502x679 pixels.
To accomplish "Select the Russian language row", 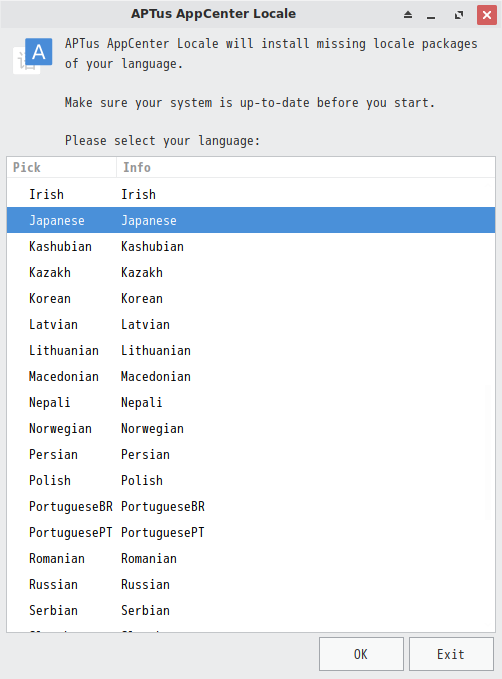I will pos(251,584).
